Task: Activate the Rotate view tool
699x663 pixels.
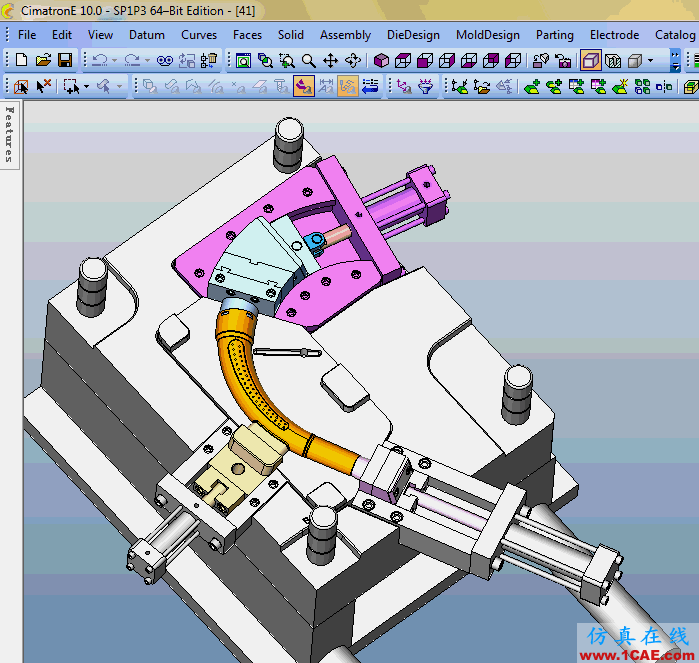Action: (353, 60)
